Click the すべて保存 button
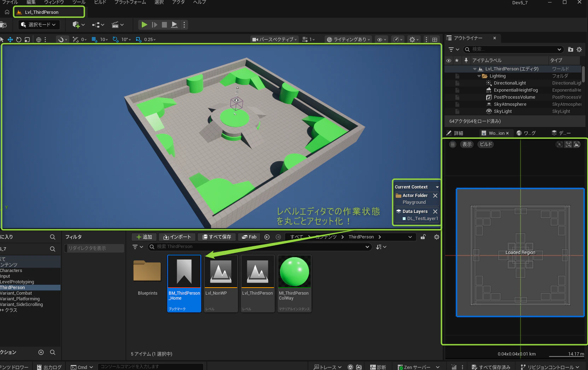The height and width of the screenshot is (370, 588). (x=216, y=237)
